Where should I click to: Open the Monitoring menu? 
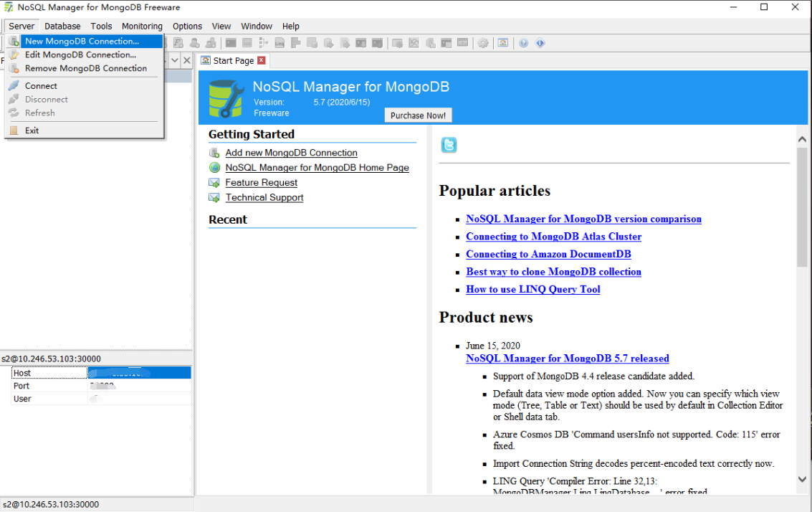pyautogui.click(x=142, y=26)
